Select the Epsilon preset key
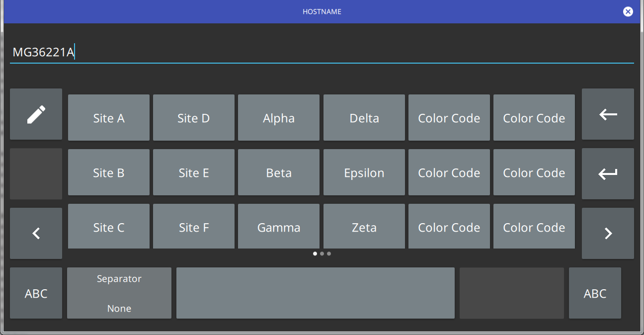This screenshot has height=335, width=644. point(364,172)
